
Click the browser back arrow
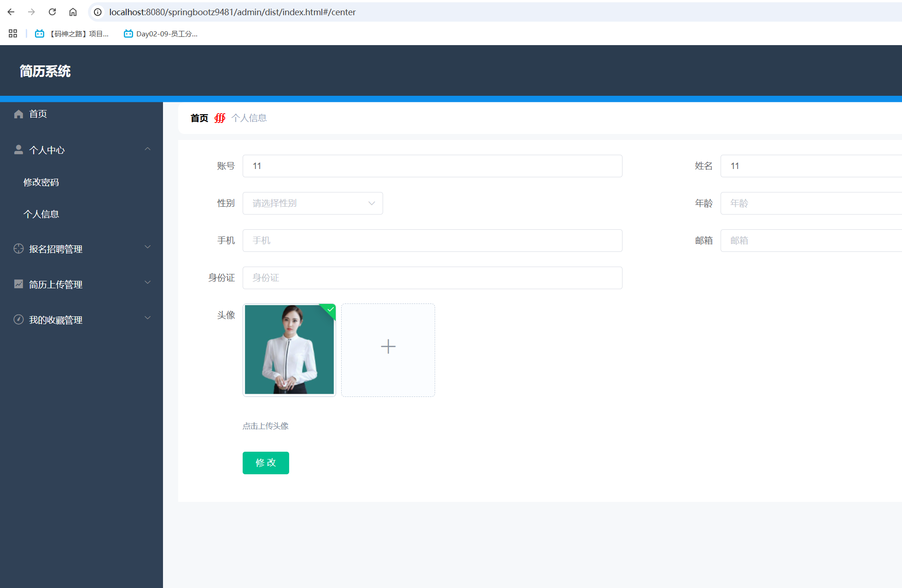tap(11, 12)
